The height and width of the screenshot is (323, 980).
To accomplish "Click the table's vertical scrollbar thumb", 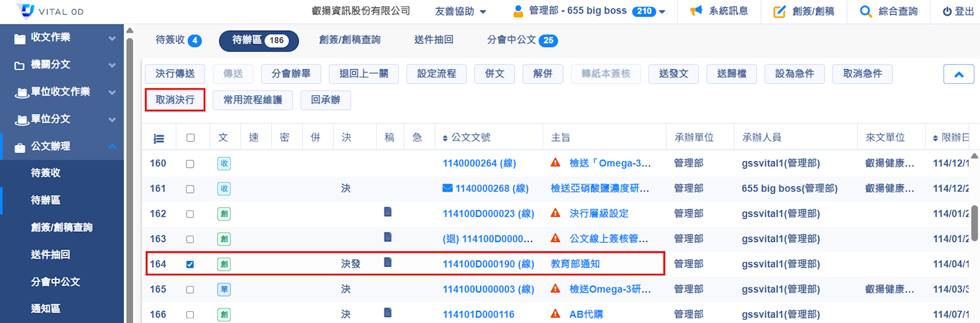I will point(974,224).
